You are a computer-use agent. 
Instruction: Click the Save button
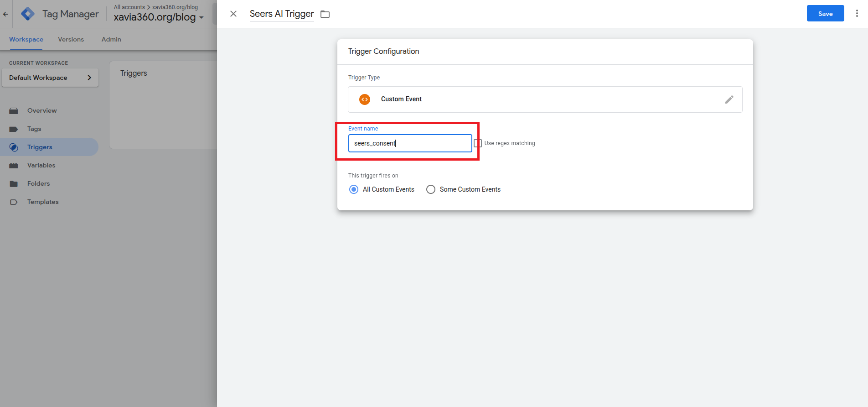(825, 14)
